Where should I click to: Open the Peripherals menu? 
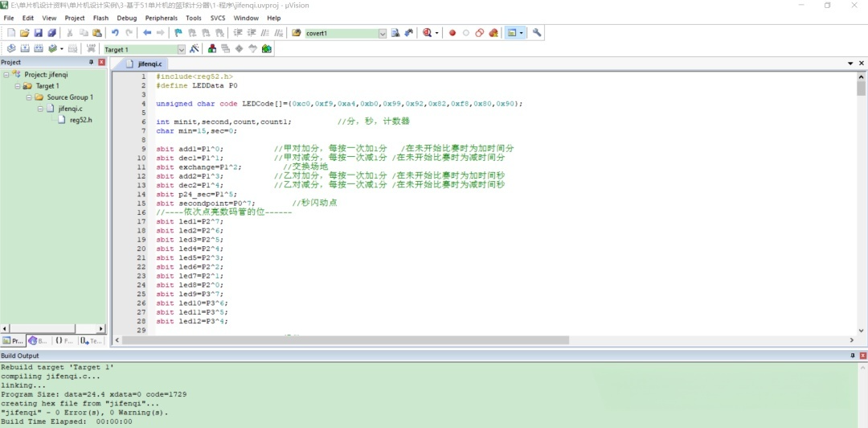click(x=162, y=18)
